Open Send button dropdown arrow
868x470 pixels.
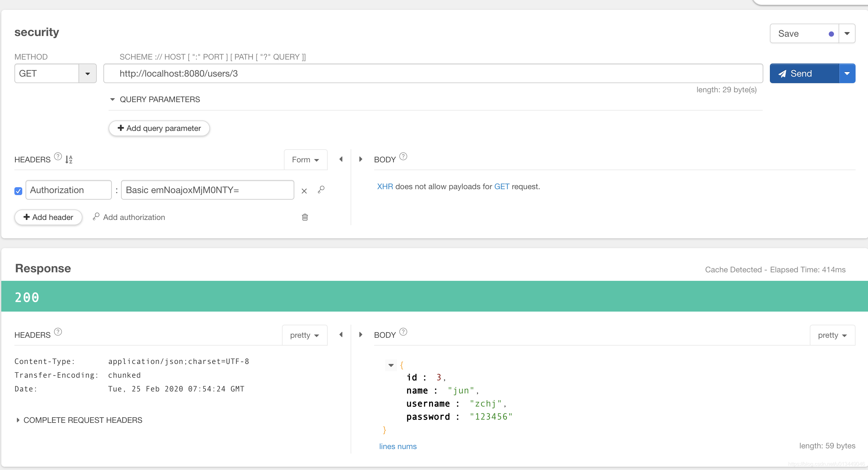pos(847,74)
